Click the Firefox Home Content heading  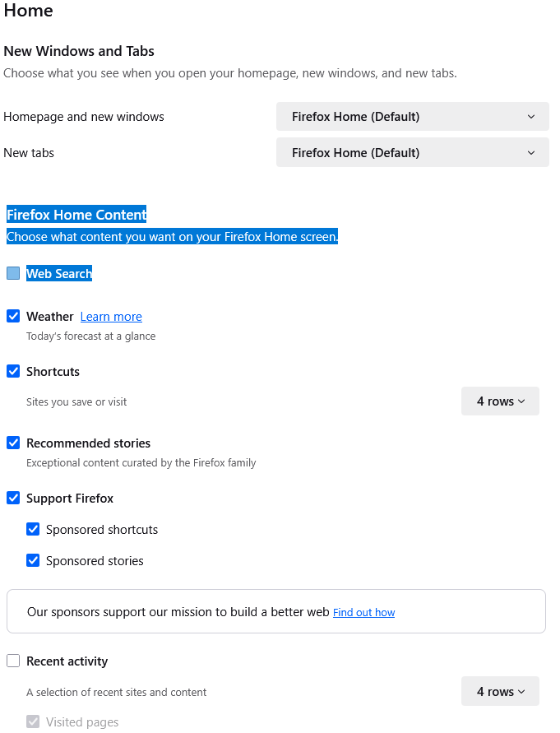point(76,215)
